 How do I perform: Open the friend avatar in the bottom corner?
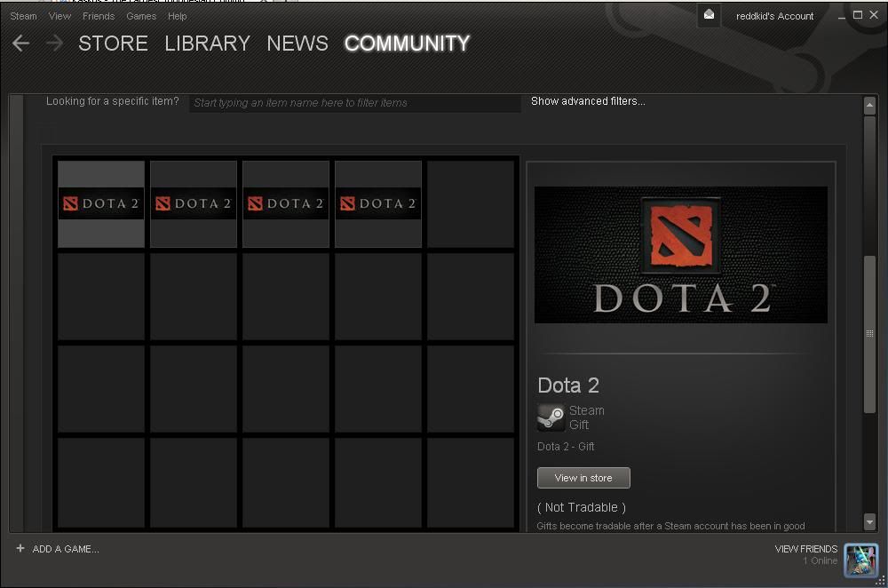point(860,560)
